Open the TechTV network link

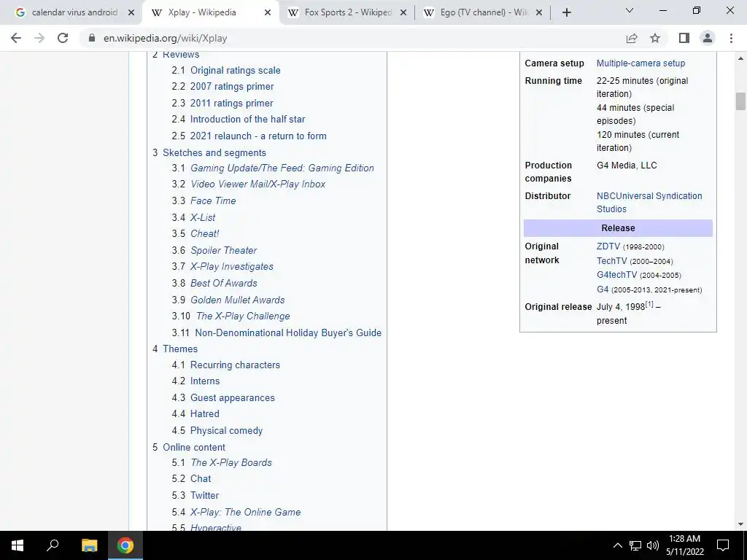pos(612,261)
